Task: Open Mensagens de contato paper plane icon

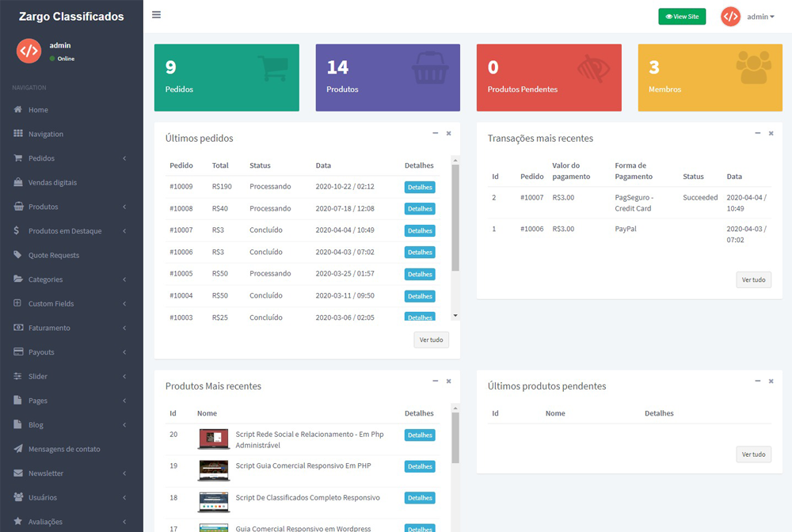Action: coord(18,449)
